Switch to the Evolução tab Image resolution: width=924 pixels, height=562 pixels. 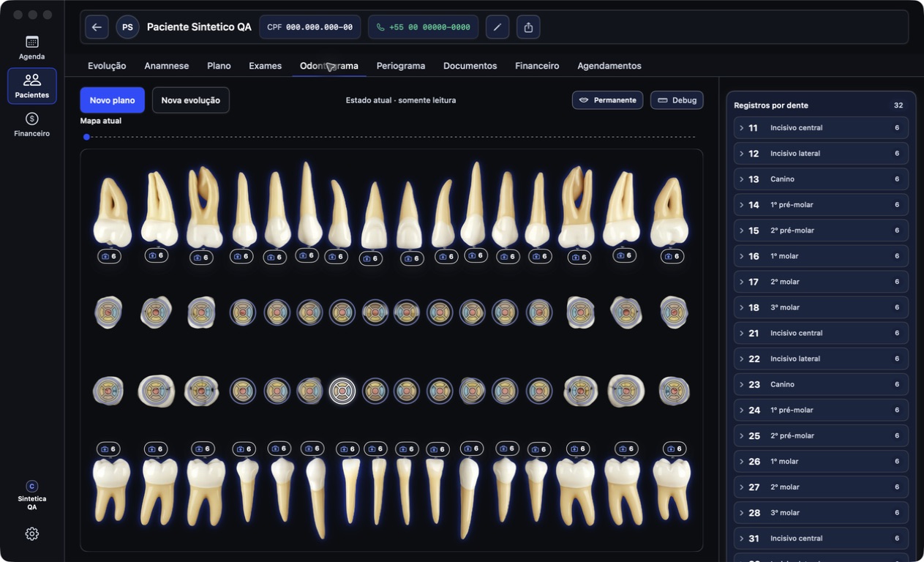pos(107,66)
